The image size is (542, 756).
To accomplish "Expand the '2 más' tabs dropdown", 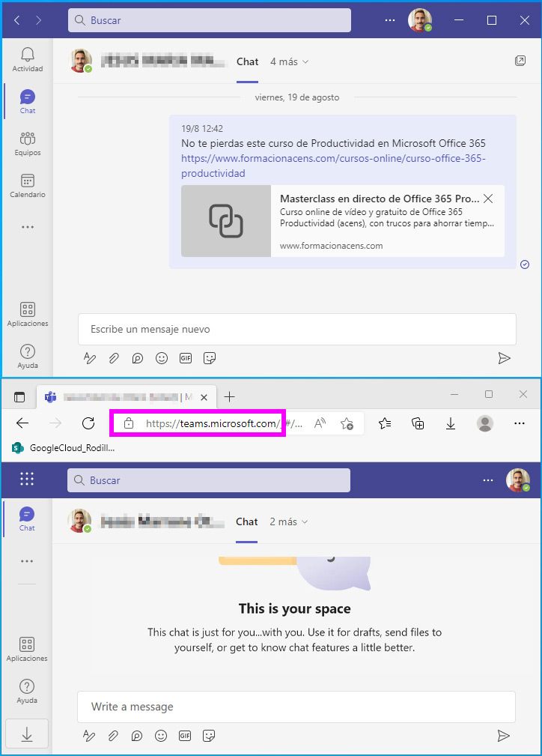I will [288, 521].
